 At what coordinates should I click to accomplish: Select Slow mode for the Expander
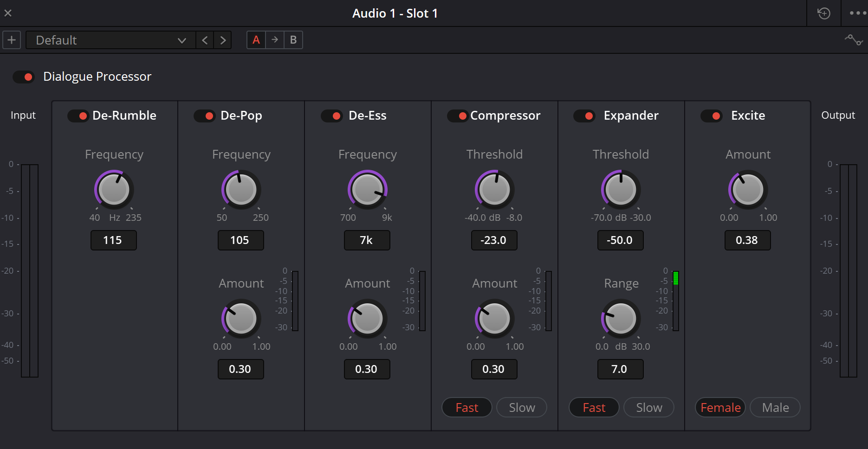point(649,407)
